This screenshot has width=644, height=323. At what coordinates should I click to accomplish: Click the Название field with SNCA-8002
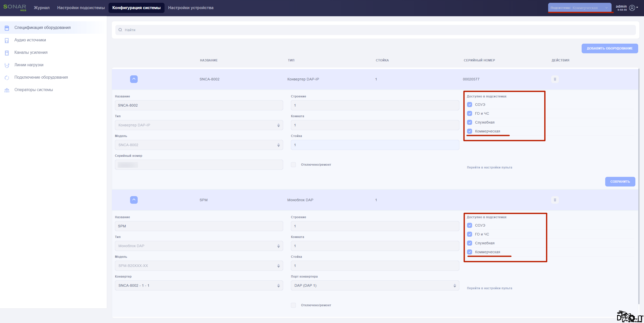(199, 105)
